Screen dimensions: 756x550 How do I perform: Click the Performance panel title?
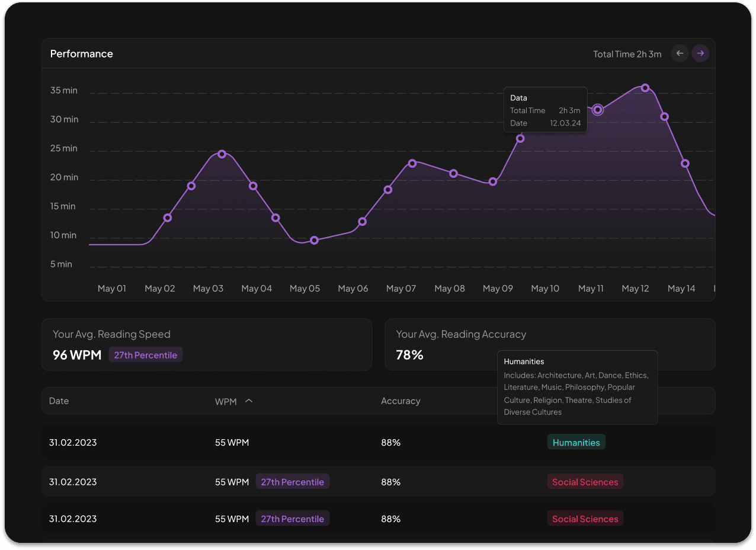coord(81,54)
